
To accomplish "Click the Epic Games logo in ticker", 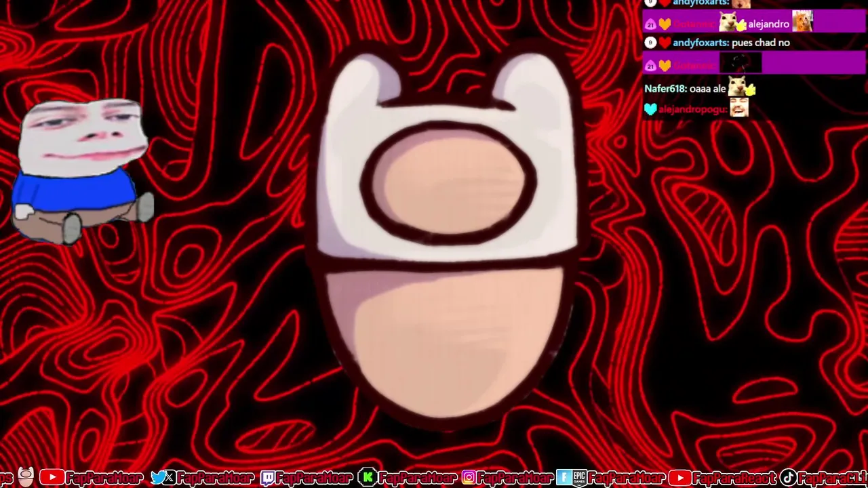I will (578, 478).
